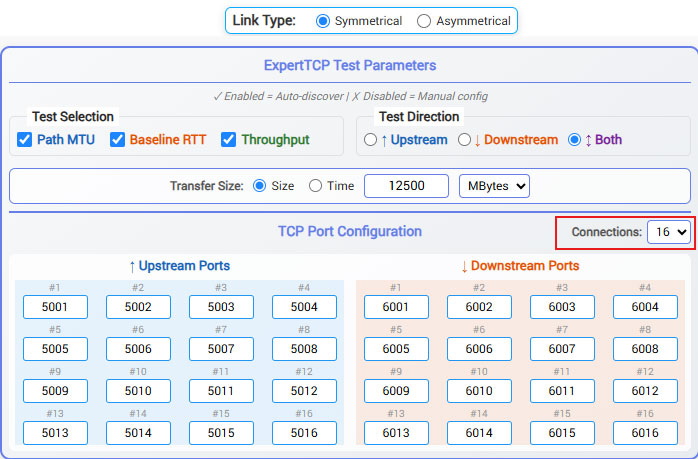Select Size as the transfer mode
The height and width of the screenshot is (459, 698).
(259, 186)
